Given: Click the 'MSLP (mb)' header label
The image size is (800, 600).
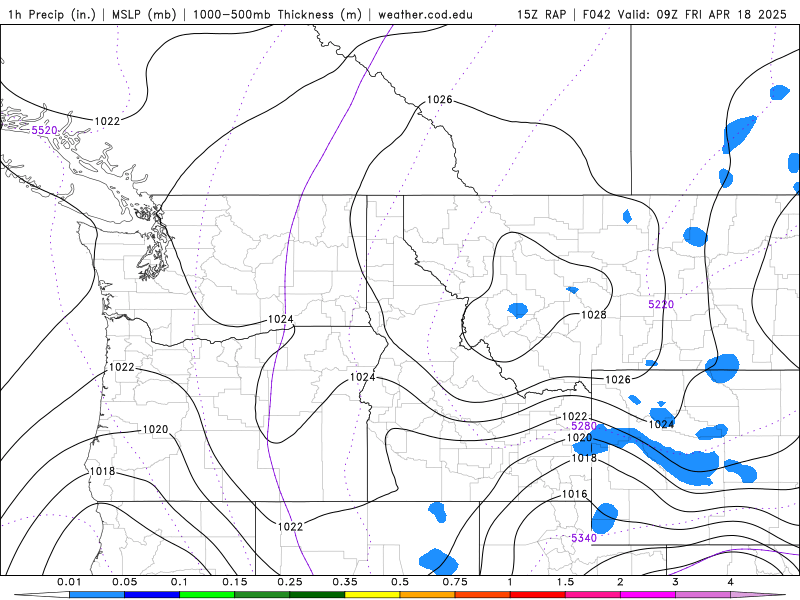Looking at the screenshot, I should [144, 14].
